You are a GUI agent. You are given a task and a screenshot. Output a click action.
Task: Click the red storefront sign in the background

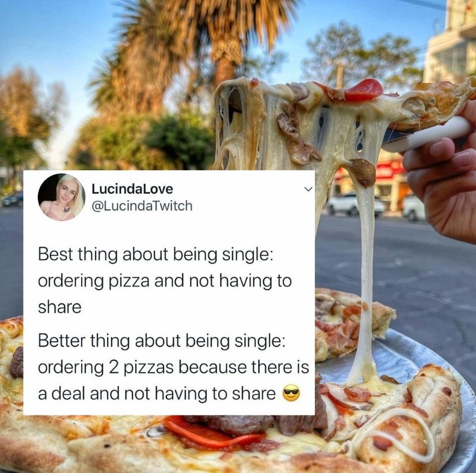pos(391,170)
